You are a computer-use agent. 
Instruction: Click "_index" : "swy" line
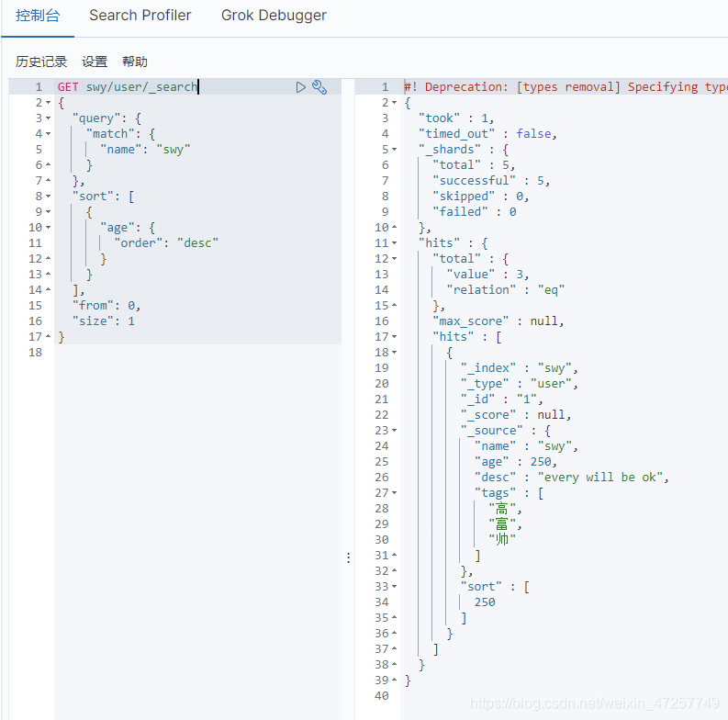(519, 368)
